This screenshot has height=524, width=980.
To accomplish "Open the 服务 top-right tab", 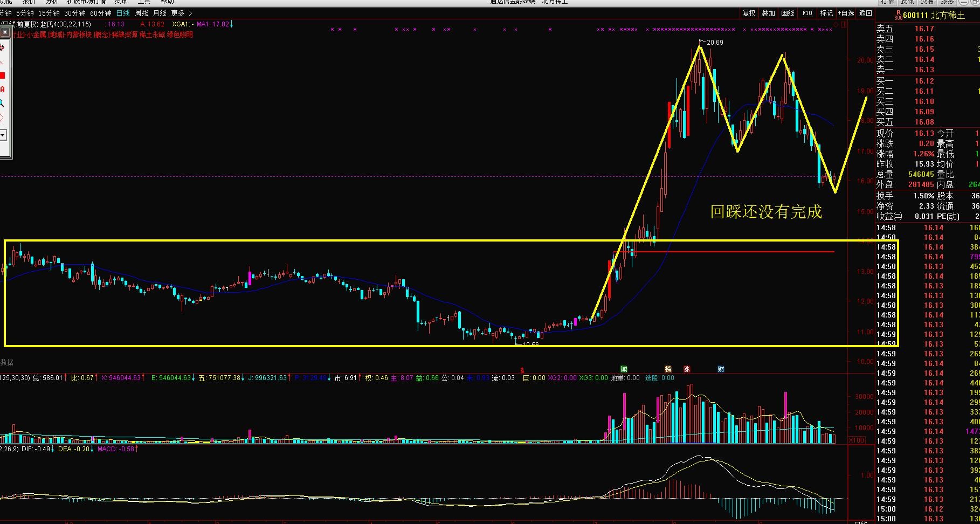I will (947, 2).
